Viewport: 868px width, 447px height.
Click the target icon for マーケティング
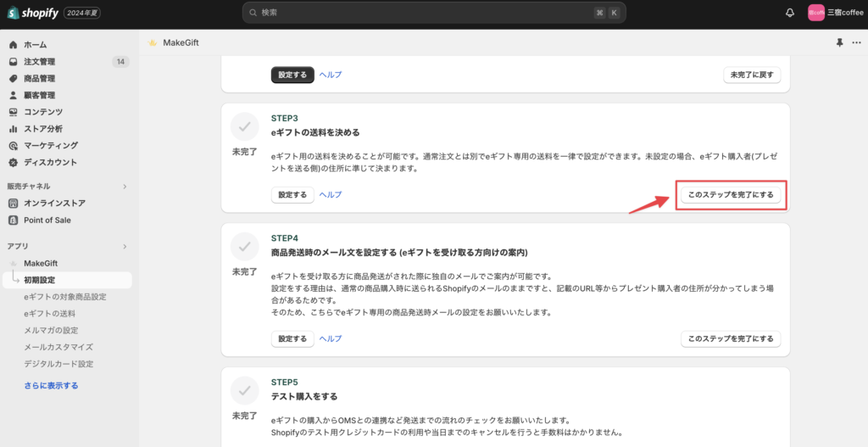pos(14,146)
